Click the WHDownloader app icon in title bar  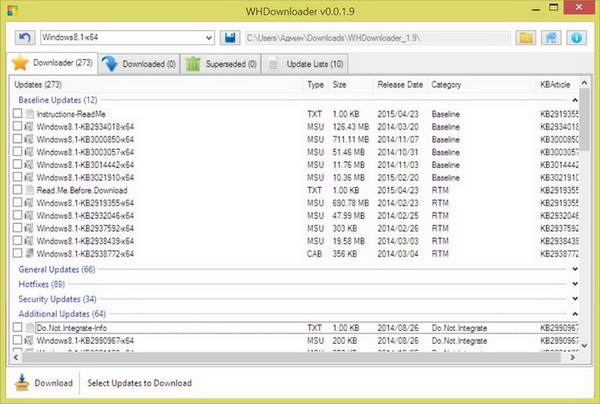[12, 10]
